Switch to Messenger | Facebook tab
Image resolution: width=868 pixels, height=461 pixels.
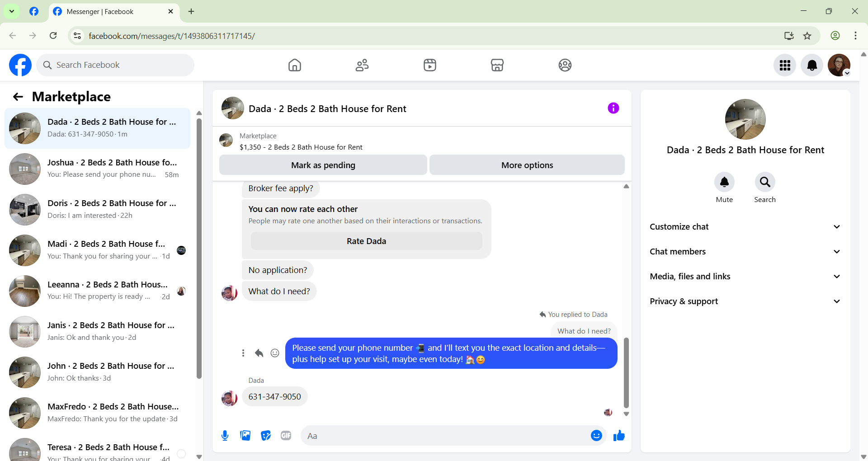point(113,12)
